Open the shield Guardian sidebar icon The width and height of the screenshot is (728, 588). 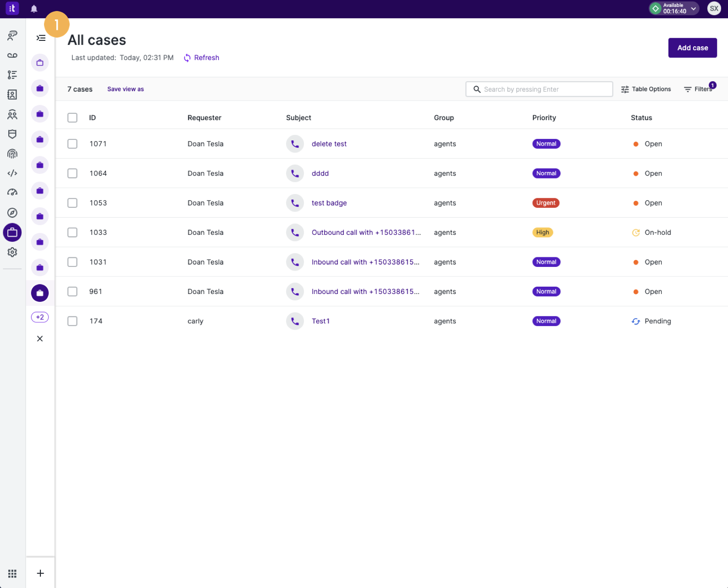12,134
